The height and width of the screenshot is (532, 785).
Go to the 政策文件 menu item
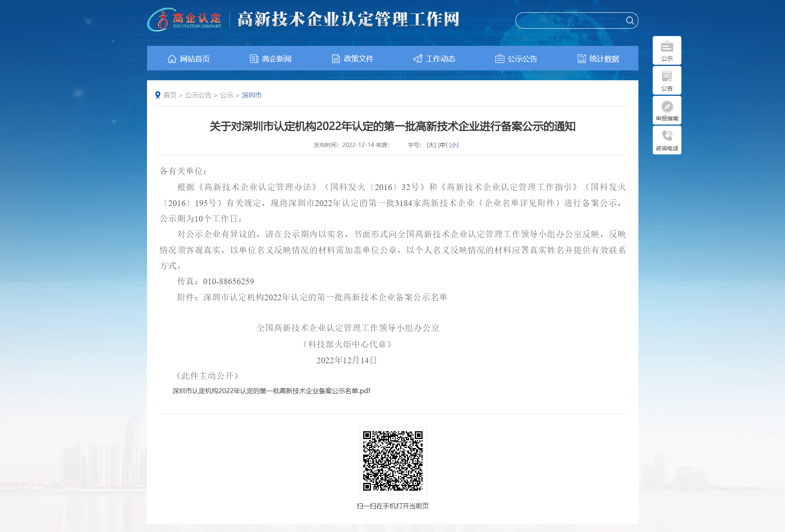353,59
